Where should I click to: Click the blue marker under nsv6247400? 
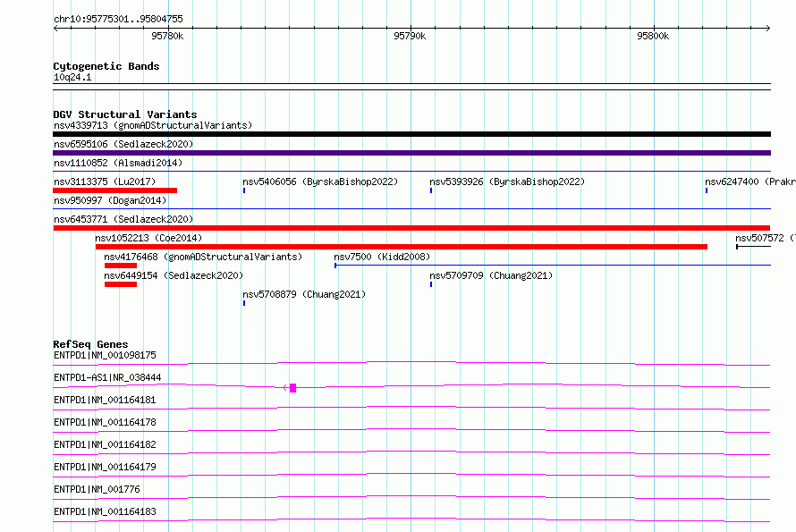[x=707, y=190]
